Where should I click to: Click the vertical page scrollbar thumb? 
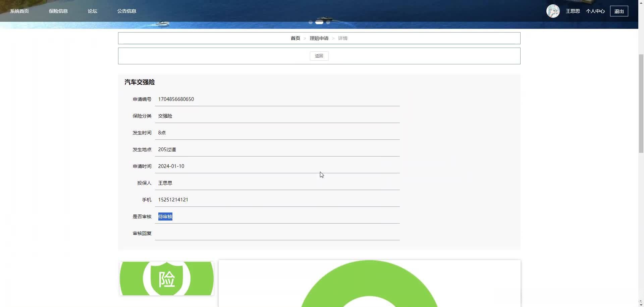[641, 103]
